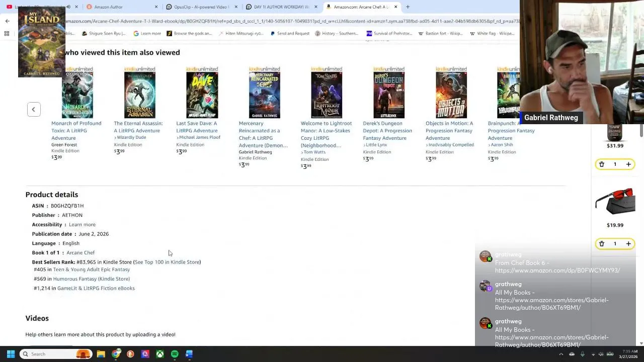Click Accessibility Learn more link

pos(82,225)
